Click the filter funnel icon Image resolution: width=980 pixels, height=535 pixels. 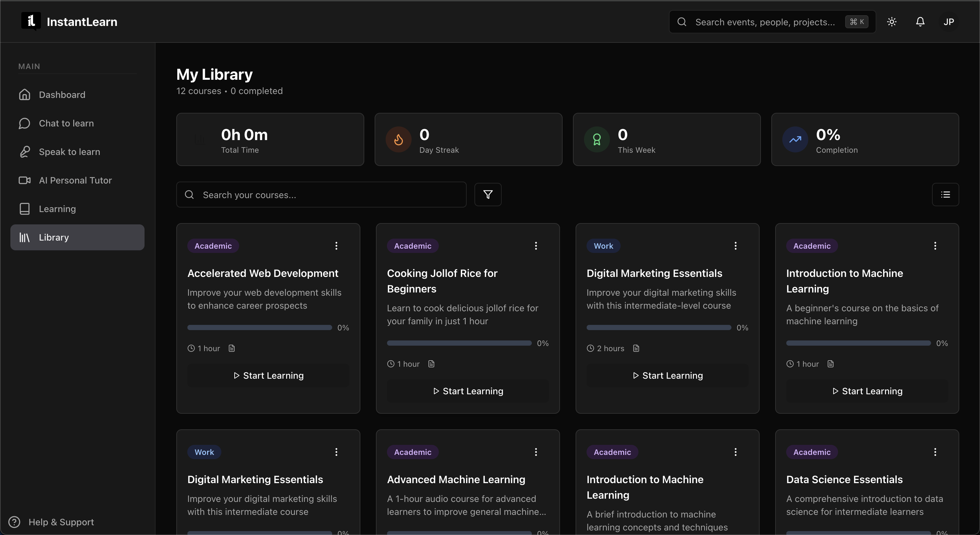(x=488, y=195)
